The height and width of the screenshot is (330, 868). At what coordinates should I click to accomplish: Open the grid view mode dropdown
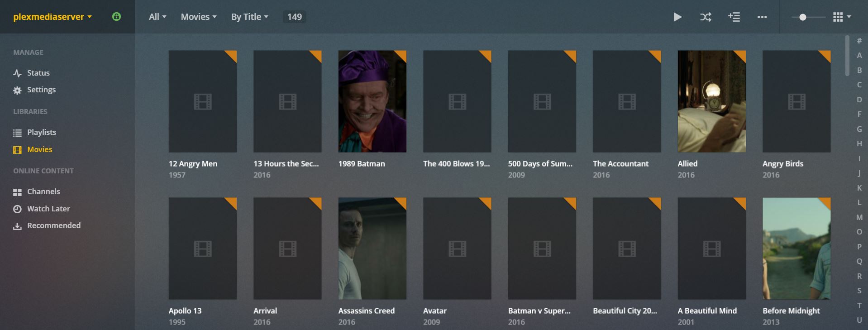click(x=842, y=17)
